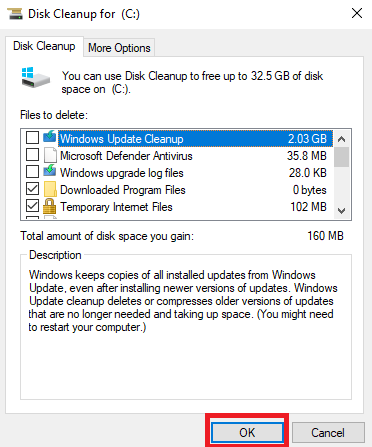372x447 pixels.
Task: Uncheck the Downloaded Program Files checkbox
Action: coord(32,189)
